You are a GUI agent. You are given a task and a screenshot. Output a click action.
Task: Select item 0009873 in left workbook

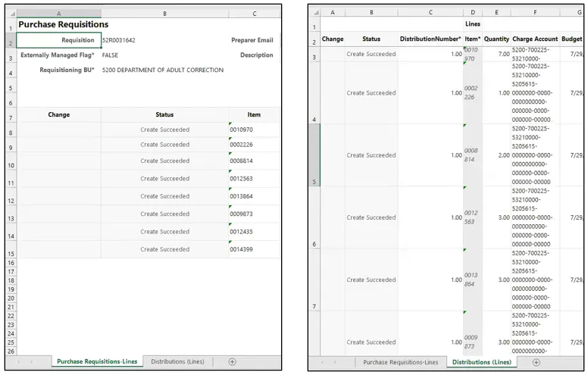(x=255, y=214)
